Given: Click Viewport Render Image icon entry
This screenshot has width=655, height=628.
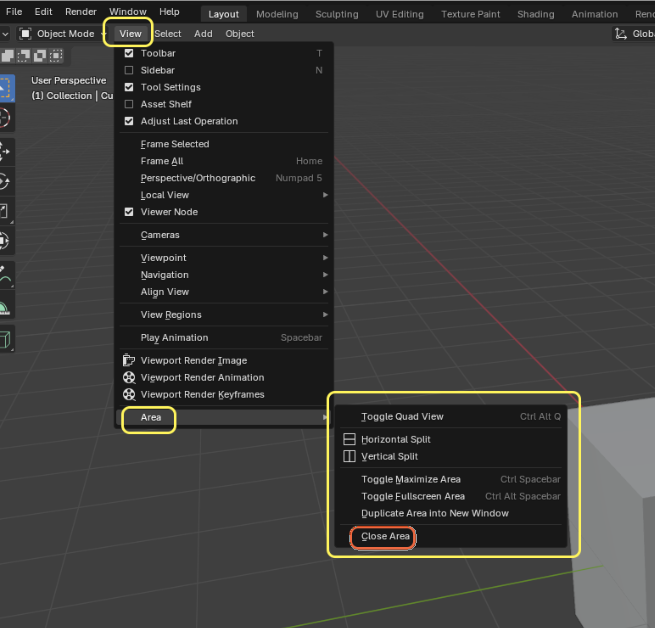Looking at the screenshot, I should 129,360.
